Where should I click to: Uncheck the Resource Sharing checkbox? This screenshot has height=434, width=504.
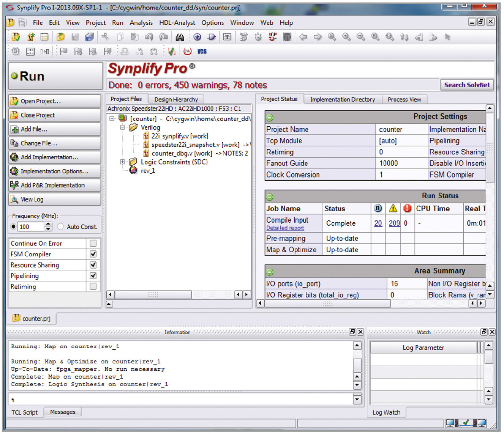coord(93,265)
